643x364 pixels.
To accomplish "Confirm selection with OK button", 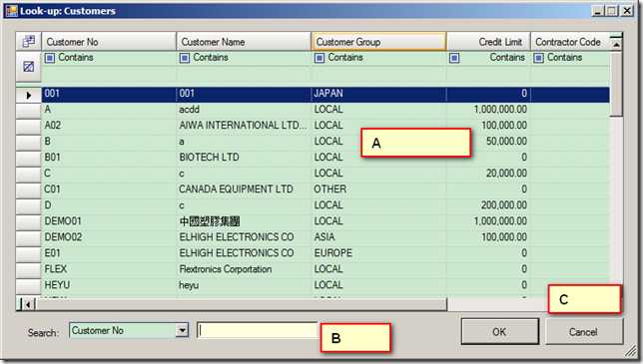I will (x=500, y=332).
